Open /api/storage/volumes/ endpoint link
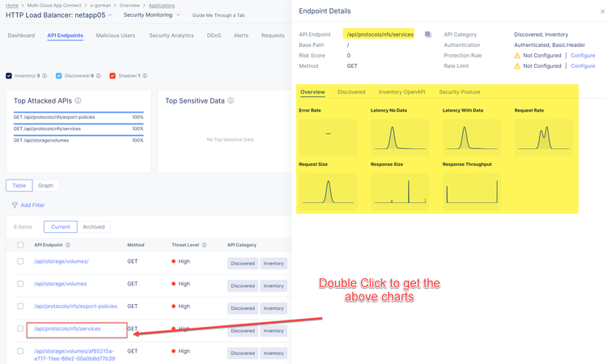The height and width of the screenshot is (364, 607). tap(62, 261)
